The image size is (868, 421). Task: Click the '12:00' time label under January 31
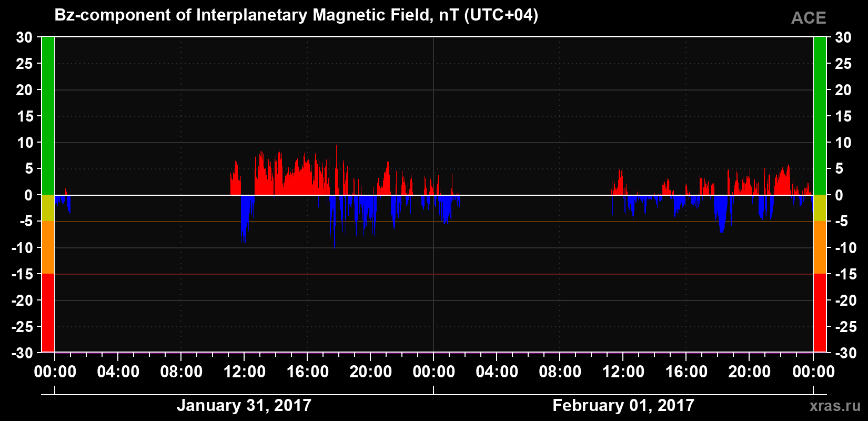[x=245, y=372]
